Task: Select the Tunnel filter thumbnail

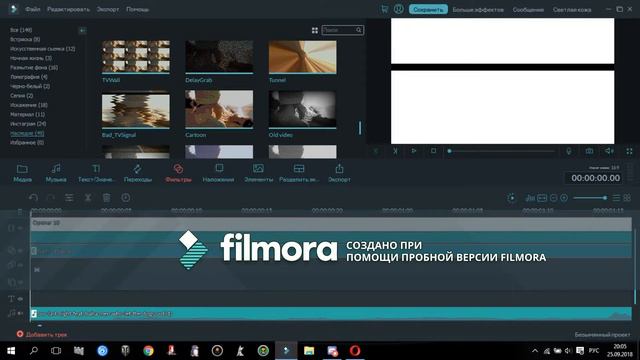Action: click(x=302, y=57)
